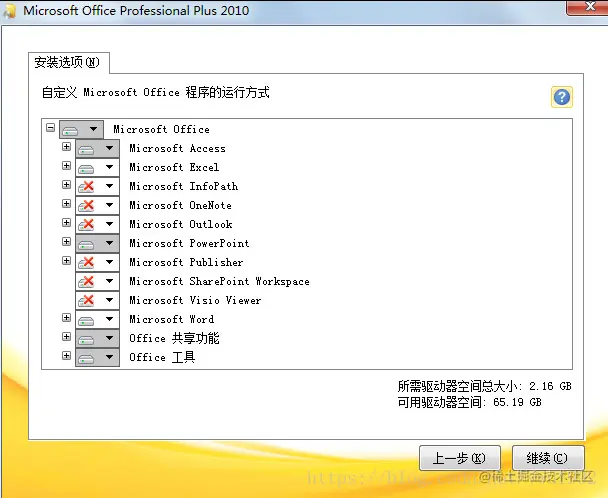Open install-state dropdown for Microsoft OneNote
The height and width of the screenshot is (498, 608).
[97, 205]
